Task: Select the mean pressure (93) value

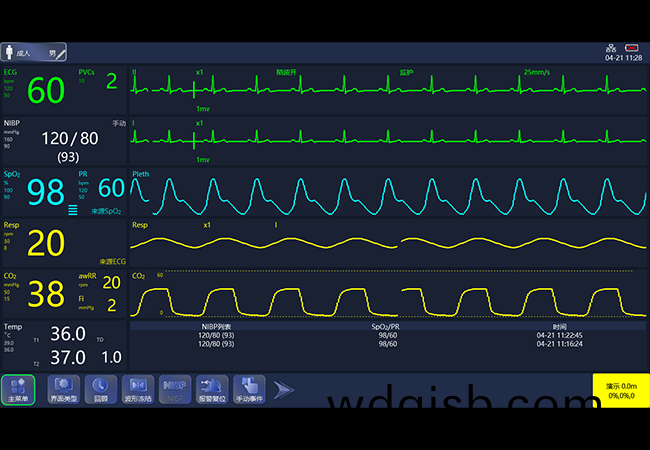Action: coord(68,157)
